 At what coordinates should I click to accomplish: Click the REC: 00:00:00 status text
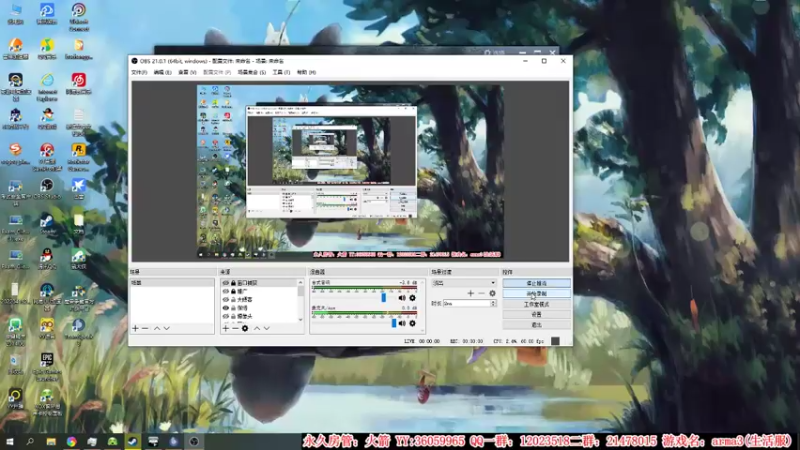tap(466, 341)
